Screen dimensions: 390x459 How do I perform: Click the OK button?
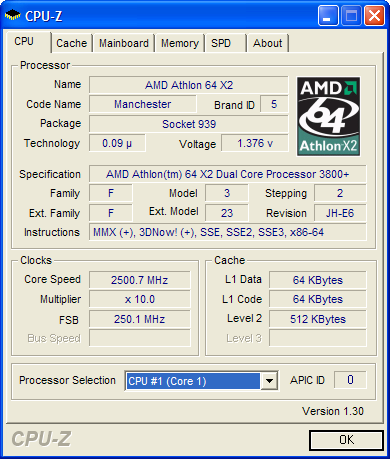coord(346,440)
